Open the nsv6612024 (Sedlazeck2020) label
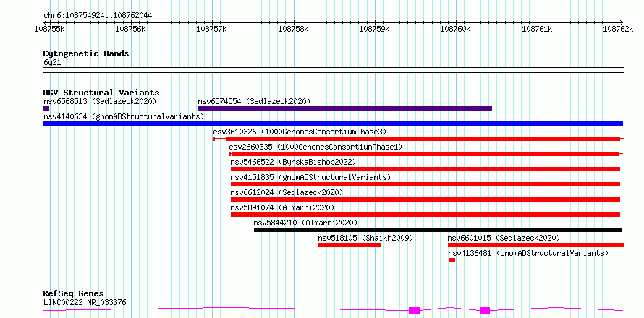 [x=287, y=192]
